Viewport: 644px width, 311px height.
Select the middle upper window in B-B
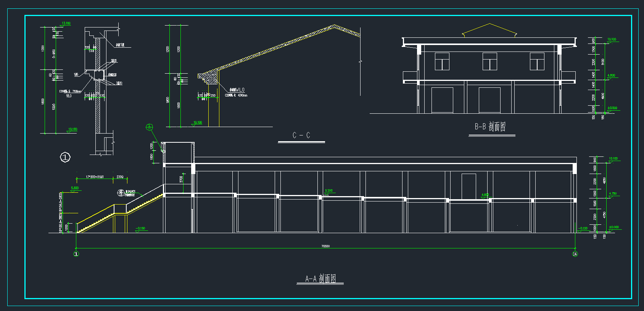tap(489, 61)
